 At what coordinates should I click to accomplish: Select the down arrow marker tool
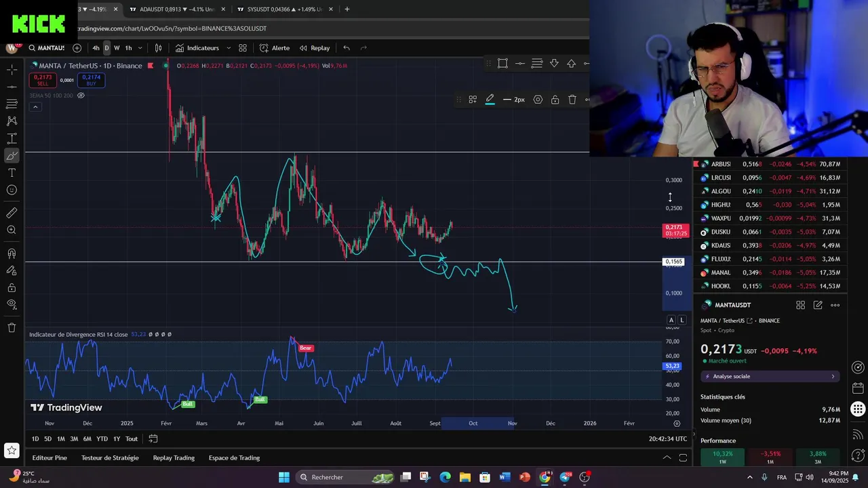554,63
